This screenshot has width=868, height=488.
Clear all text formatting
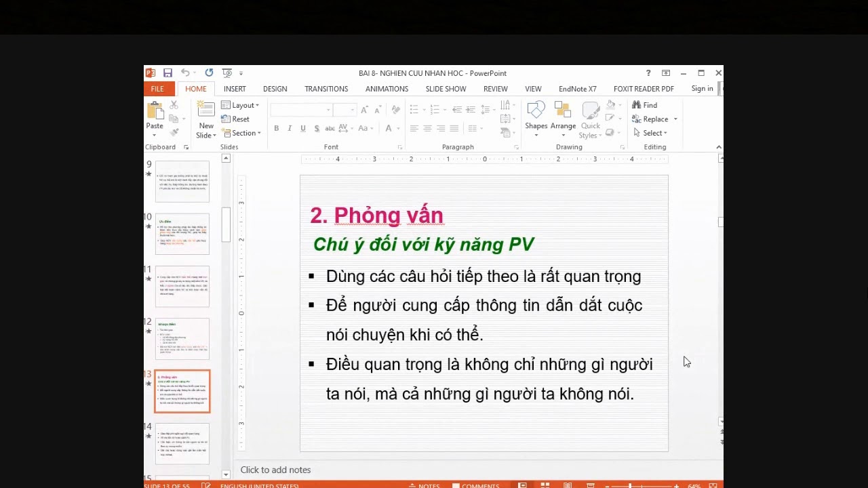coord(395,110)
